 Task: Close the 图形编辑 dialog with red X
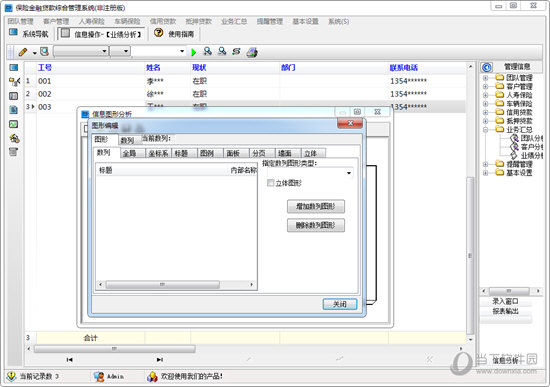coord(350,123)
